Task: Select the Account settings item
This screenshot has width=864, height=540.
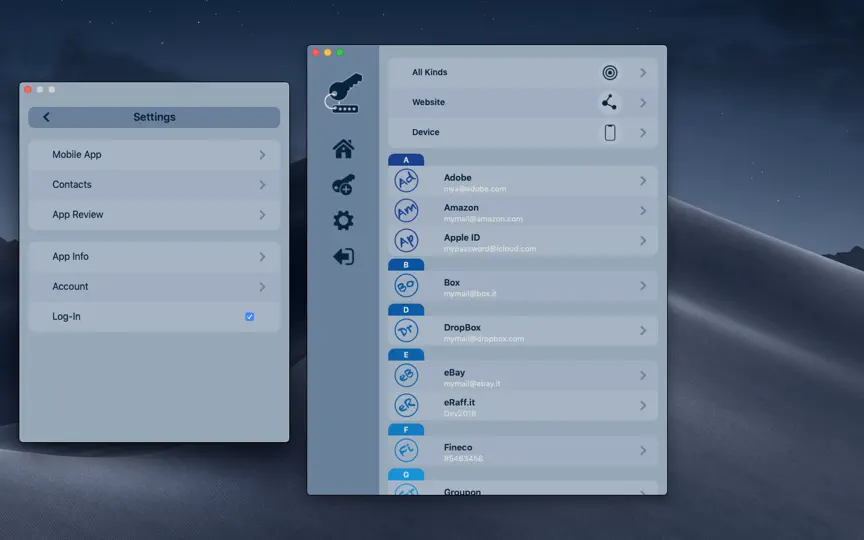Action: pos(154,287)
